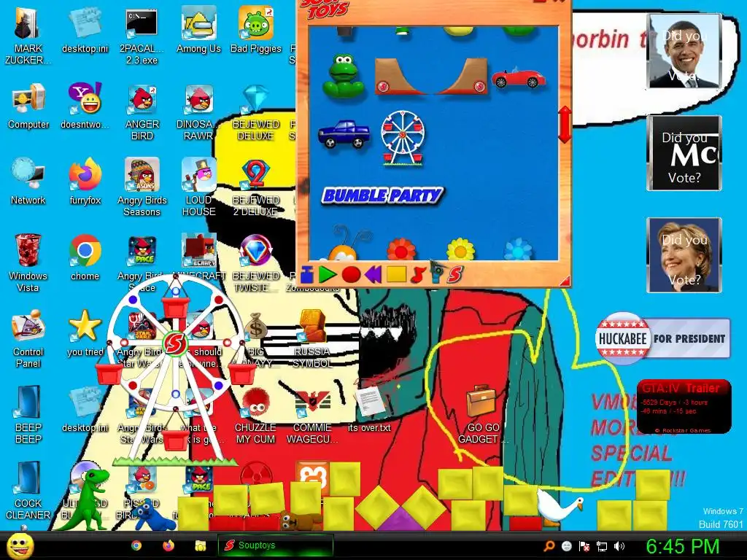Image resolution: width=747 pixels, height=560 pixels.
Task: Select the ferris wheel toy in toybox
Action: [403, 138]
